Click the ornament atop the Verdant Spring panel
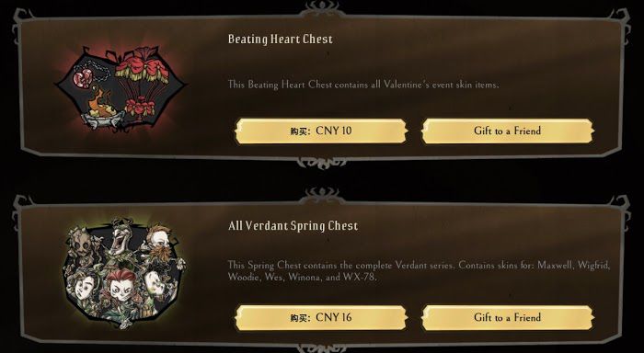This screenshot has height=353, width=644. [322, 196]
